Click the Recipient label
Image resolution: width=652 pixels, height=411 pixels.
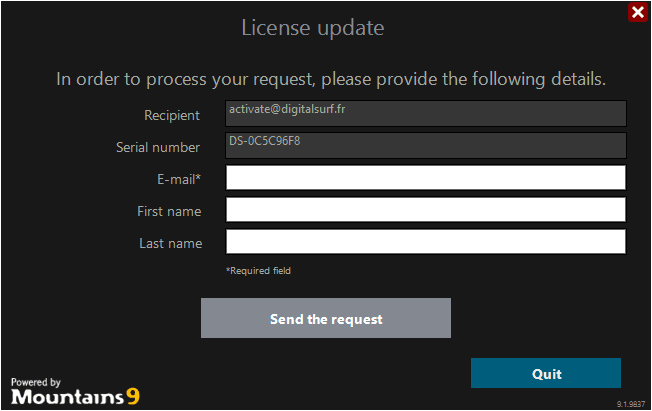172,115
